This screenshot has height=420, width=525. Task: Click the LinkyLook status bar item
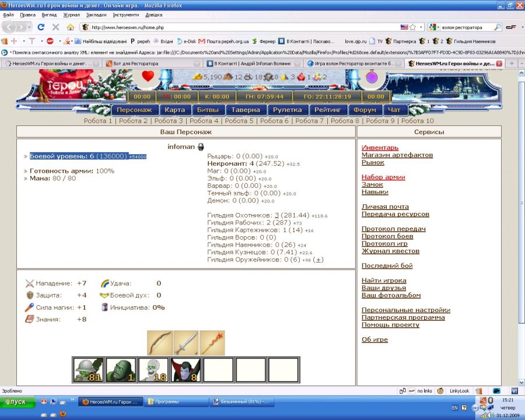(x=460, y=391)
